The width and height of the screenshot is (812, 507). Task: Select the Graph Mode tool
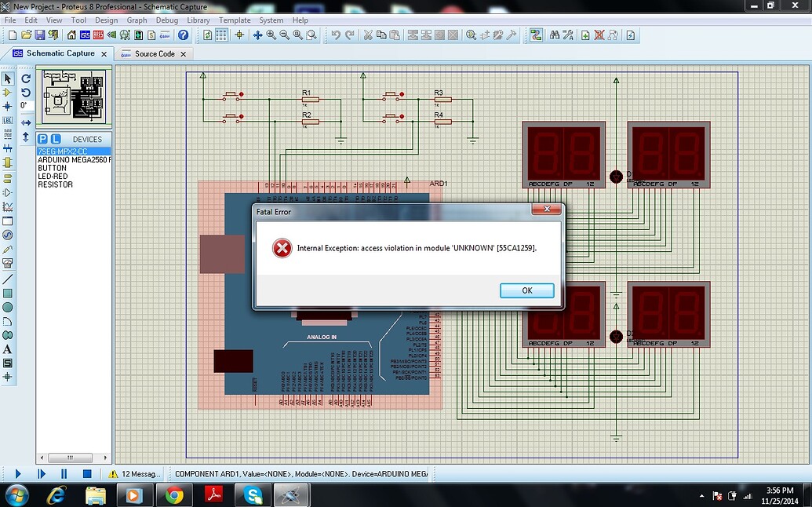pos(9,207)
